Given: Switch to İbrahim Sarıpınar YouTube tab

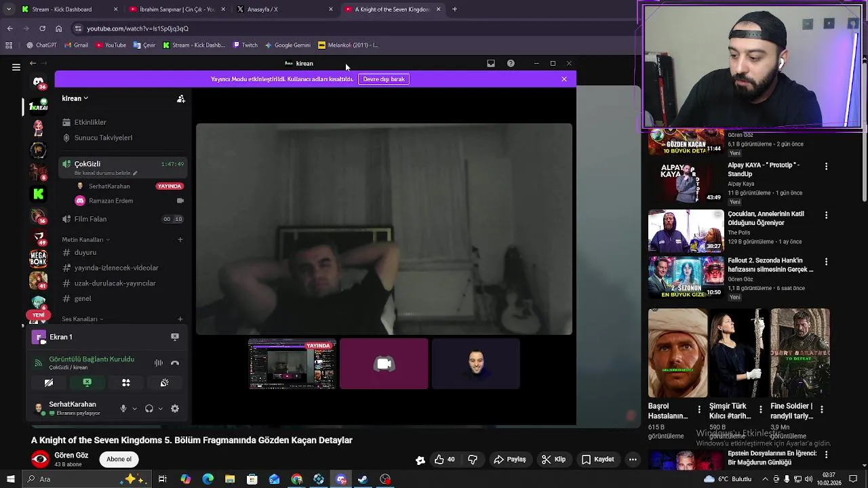Looking at the screenshot, I should (x=178, y=9).
